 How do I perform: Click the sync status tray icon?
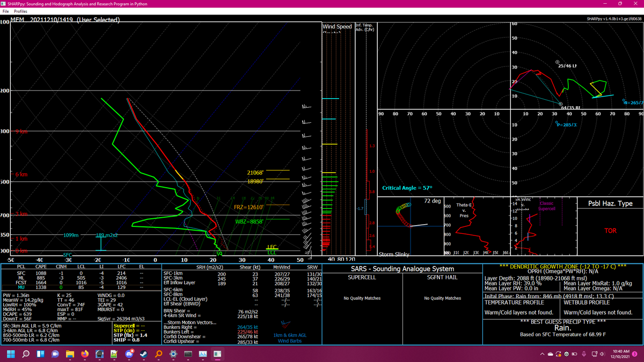pyautogui.click(x=558, y=354)
